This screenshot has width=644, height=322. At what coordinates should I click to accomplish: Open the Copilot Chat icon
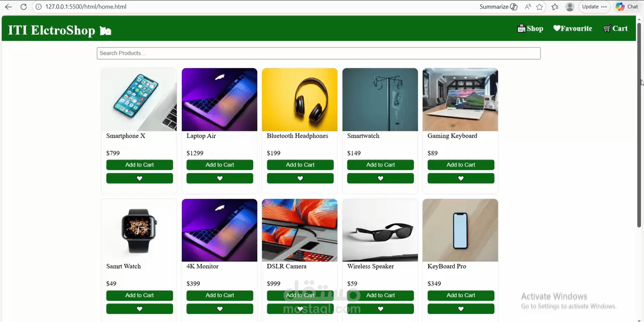coord(621,7)
